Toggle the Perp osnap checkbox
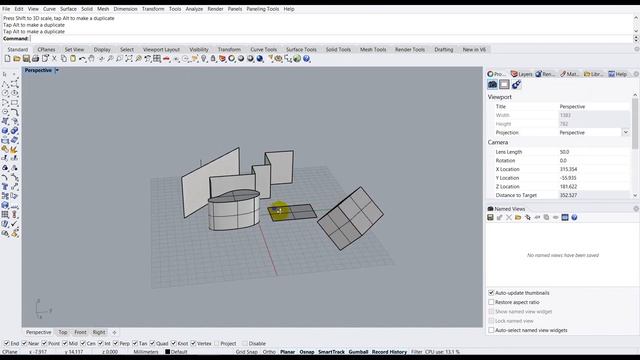Image resolution: width=640 pixels, height=360 pixels. (x=116, y=343)
